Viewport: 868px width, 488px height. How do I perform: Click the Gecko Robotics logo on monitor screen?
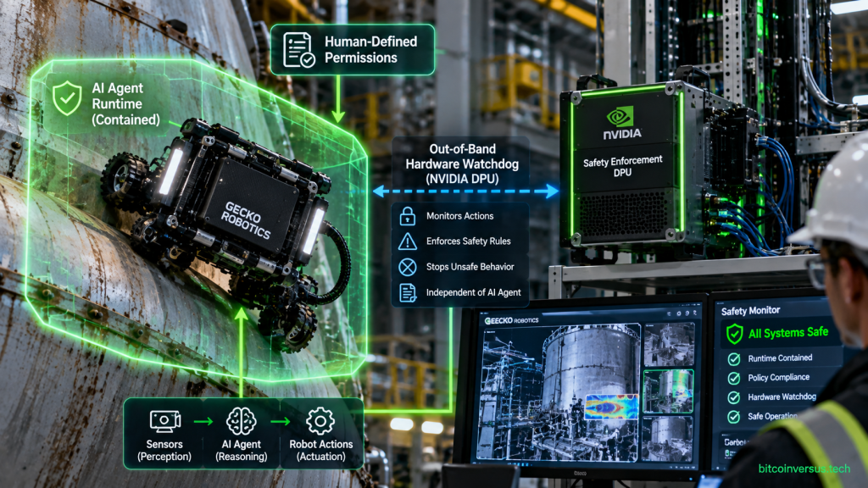coord(511,320)
